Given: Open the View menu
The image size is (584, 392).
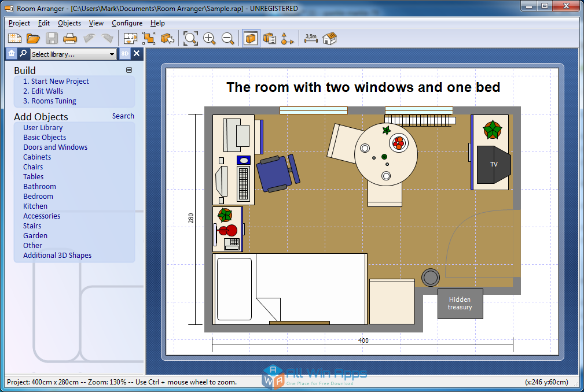Looking at the screenshot, I should pos(96,23).
